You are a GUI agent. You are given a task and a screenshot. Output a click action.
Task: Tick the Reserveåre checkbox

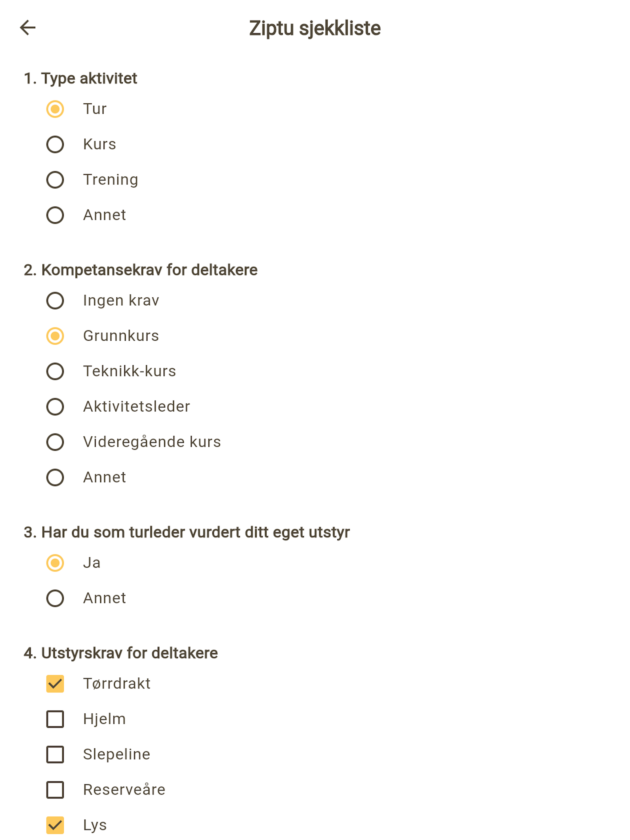coord(55,790)
